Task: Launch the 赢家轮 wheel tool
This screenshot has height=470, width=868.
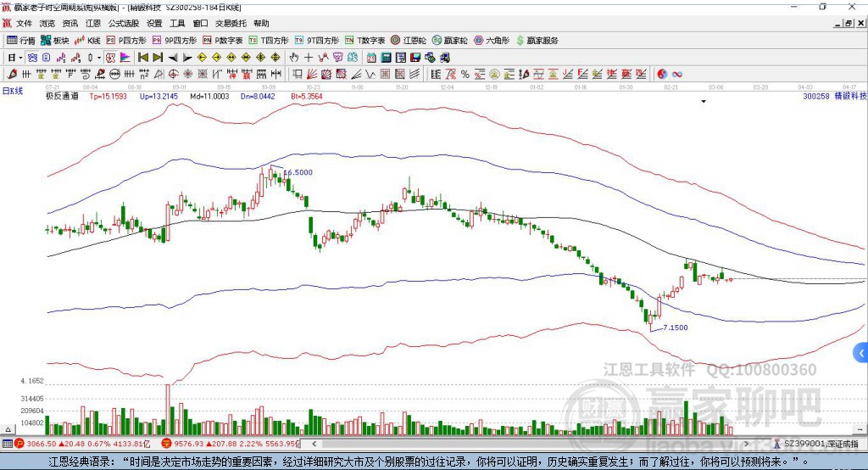Action: click(x=449, y=41)
